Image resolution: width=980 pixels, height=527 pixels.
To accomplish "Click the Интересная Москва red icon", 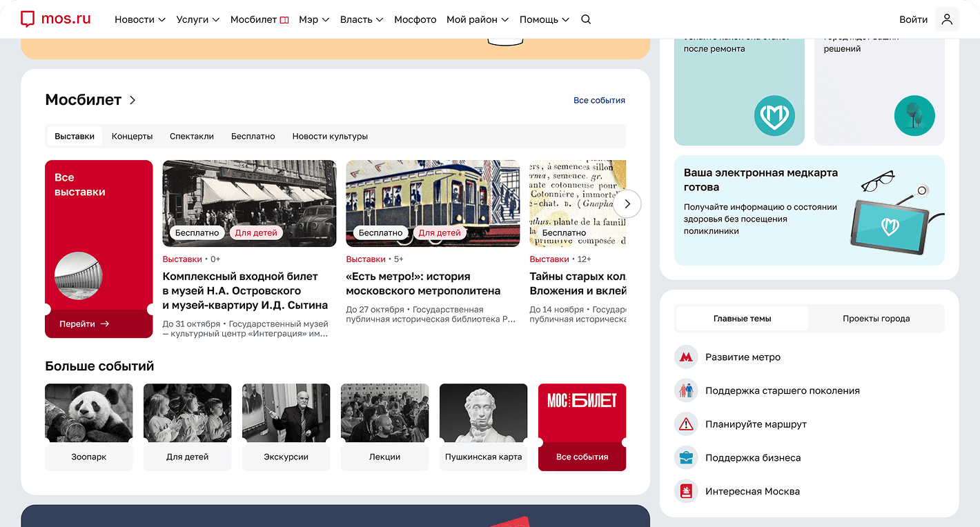I will tap(686, 492).
